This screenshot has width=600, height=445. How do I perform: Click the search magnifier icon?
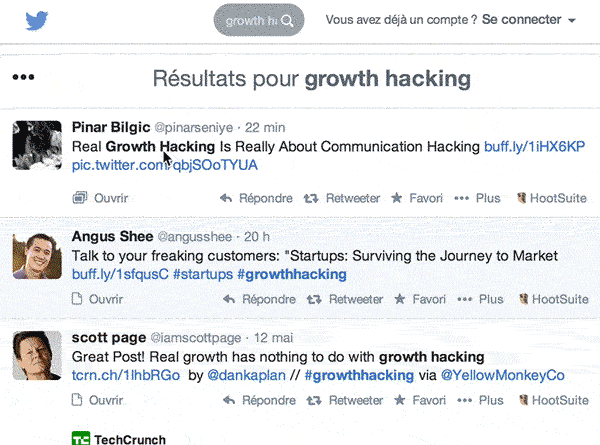(x=287, y=21)
